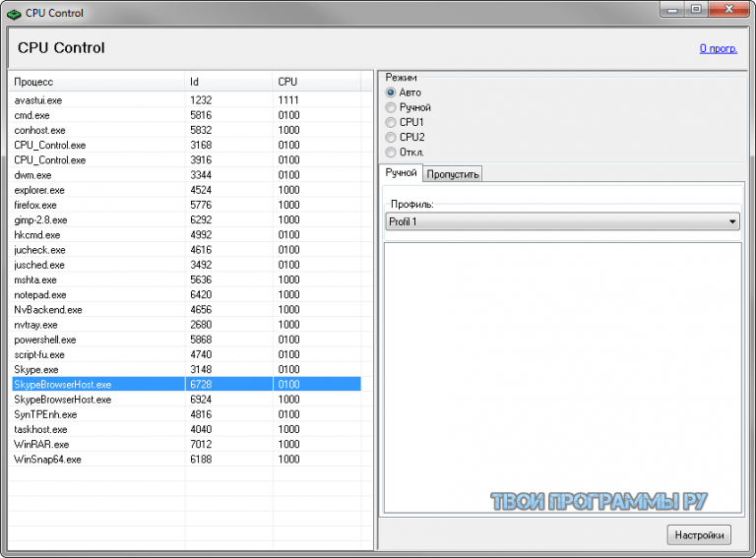Click the empty profile process list box
The height and width of the screenshot is (558, 756).
563,378
